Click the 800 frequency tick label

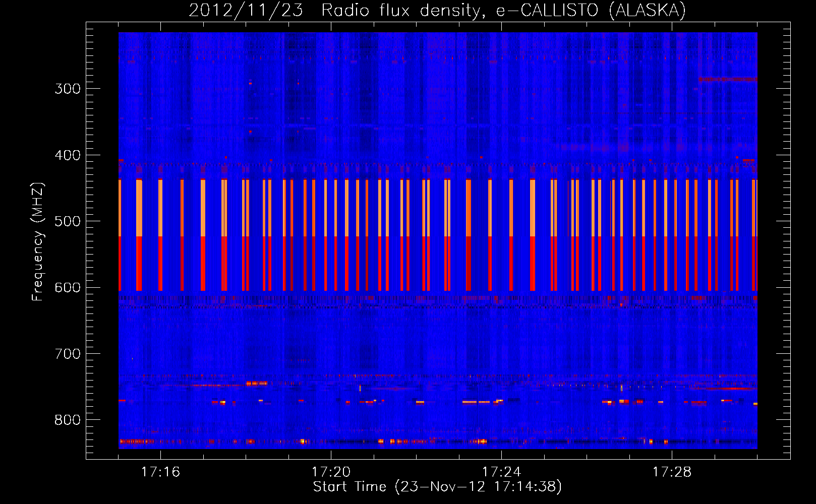68,420
